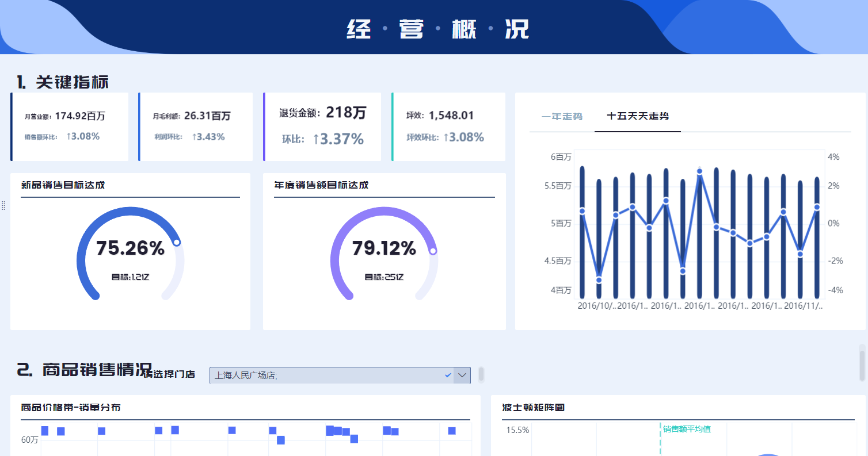Click the up arrow beside 销售额环比 3.08%

(x=70, y=136)
